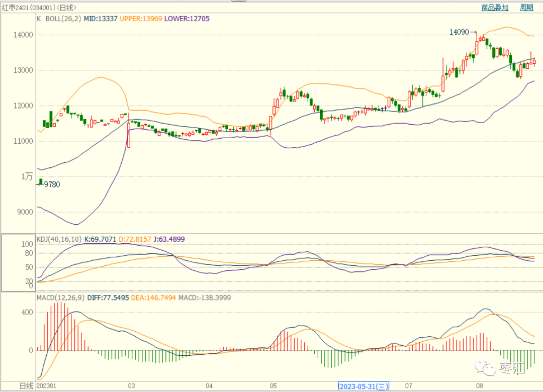
Task: Click the 14090 high price annotation
Action: coord(459,32)
